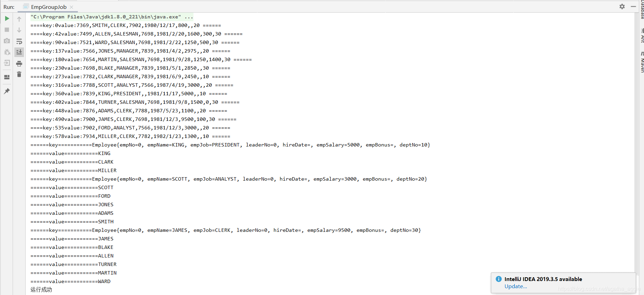Click the ADAMS record line key:448
This screenshot has width=644, height=295.
click(129, 111)
